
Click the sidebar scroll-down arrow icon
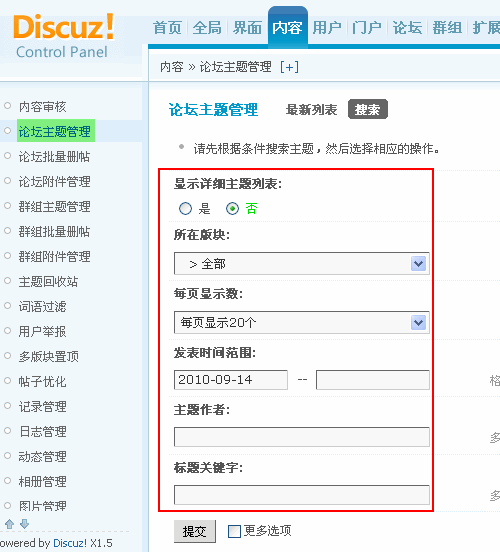24,524
